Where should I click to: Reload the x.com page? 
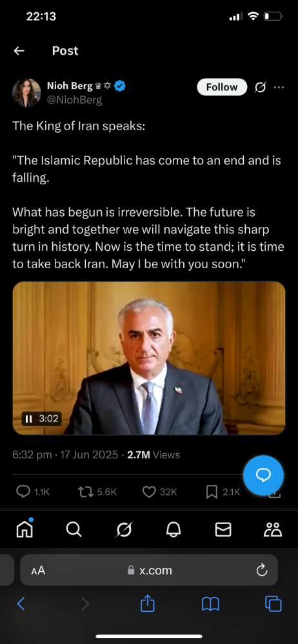tap(261, 570)
